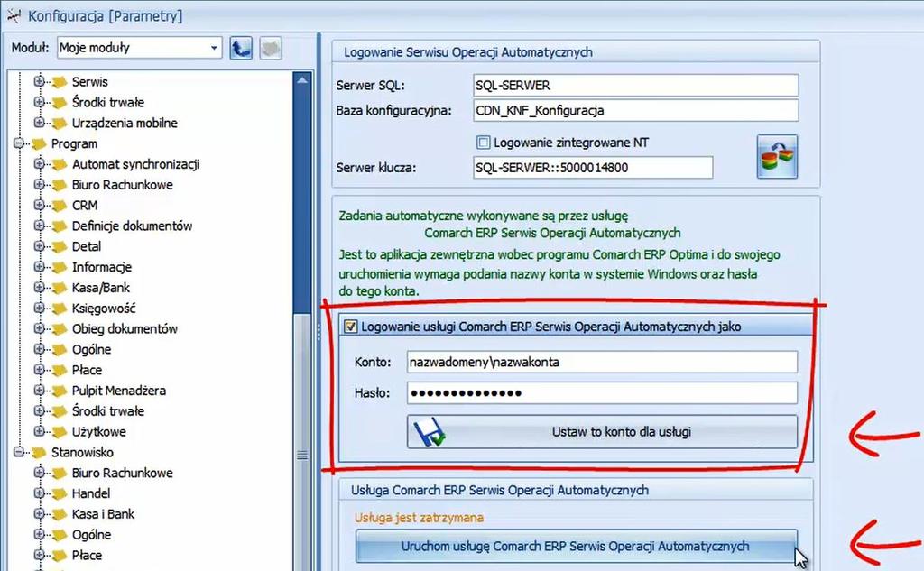Select the Pulpit Menadżera tree item
The width and height of the screenshot is (924, 571).
click(x=118, y=391)
